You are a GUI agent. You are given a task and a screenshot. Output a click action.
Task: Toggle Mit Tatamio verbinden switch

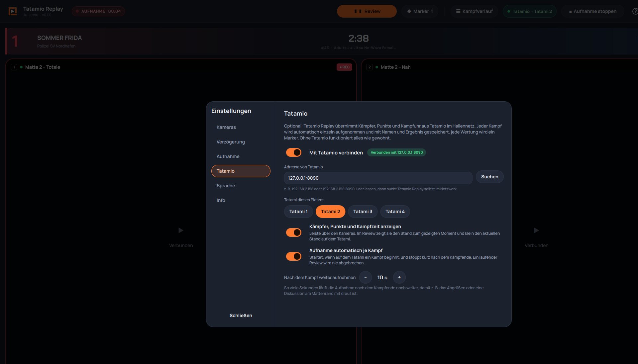point(294,152)
